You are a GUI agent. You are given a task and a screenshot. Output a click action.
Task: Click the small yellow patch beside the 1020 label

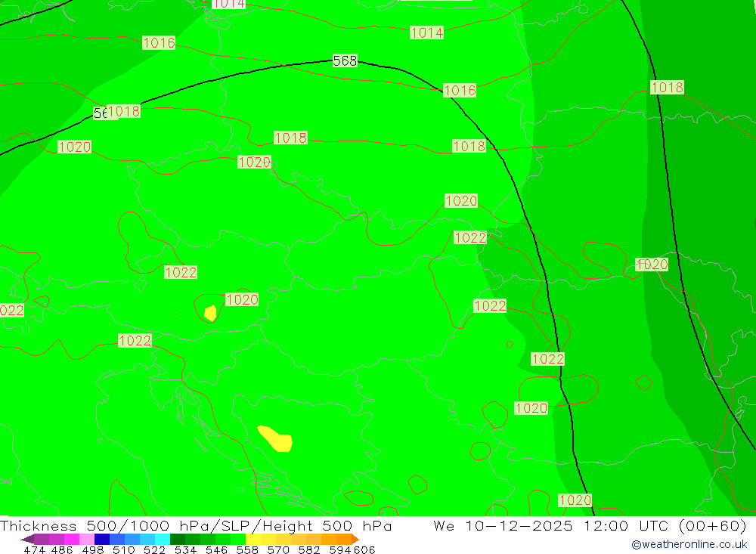[210, 313]
